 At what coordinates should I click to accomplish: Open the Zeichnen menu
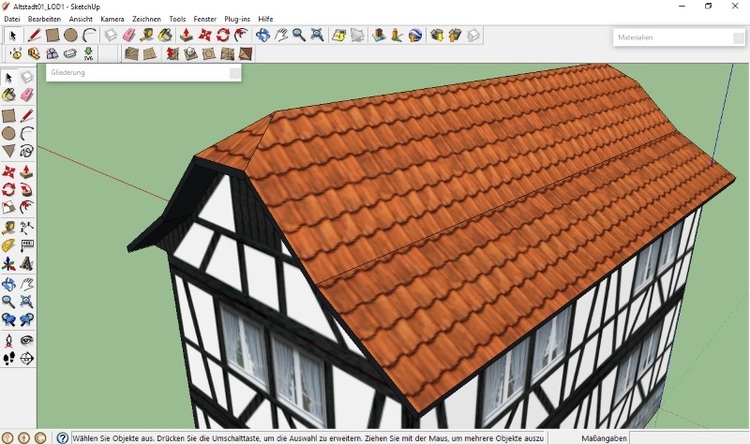pos(146,19)
